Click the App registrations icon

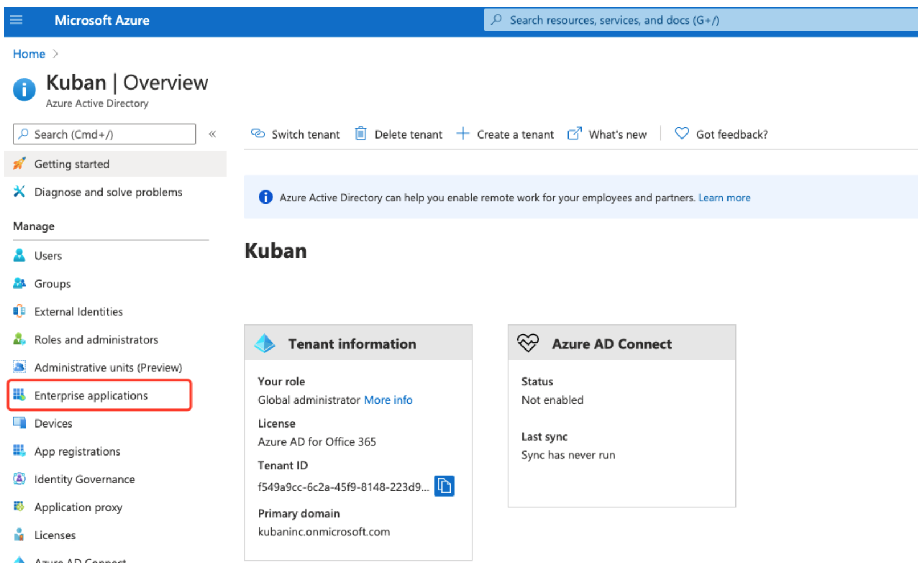click(19, 450)
